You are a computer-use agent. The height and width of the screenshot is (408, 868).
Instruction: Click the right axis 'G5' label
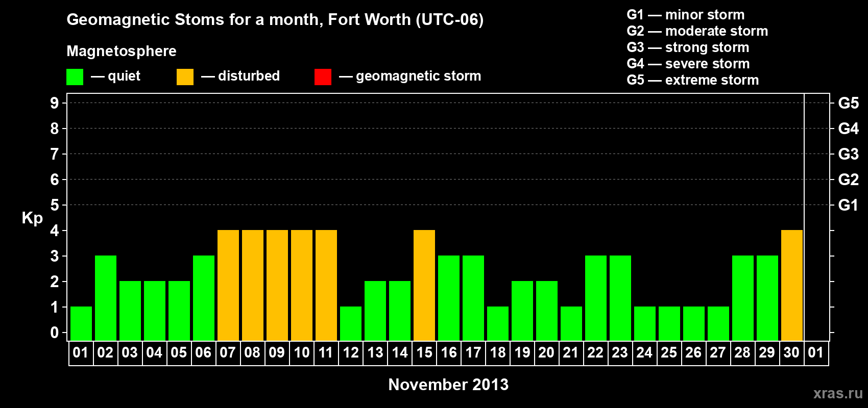click(849, 103)
